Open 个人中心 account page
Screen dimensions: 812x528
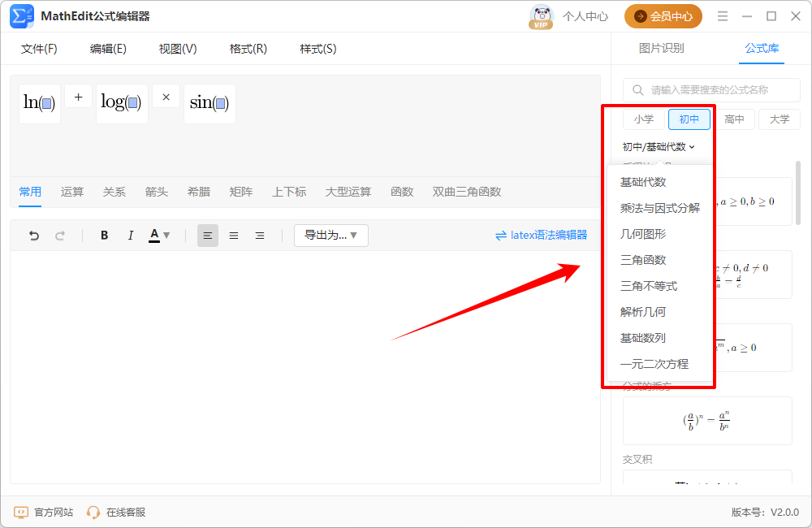(585, 16)
